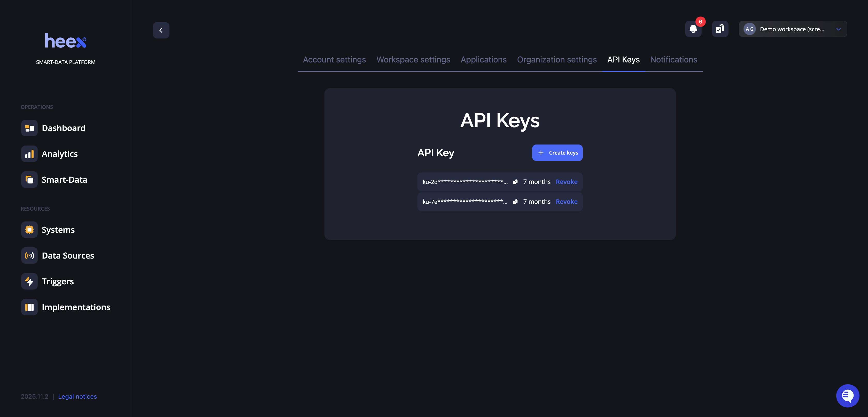The height and width of the screenshot is (417, 868).
Task: Click the back arrow at the top
Action: (161, 30)
